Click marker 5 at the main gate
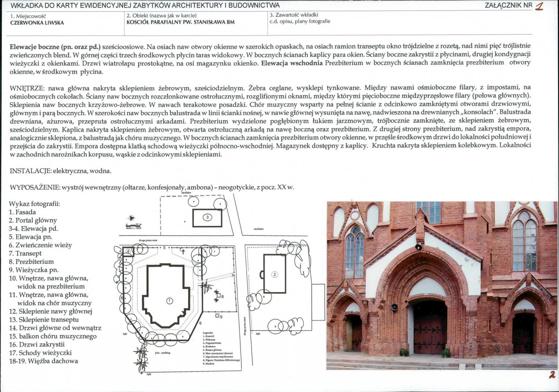Viewport: 559px width, 392px height. pyautogui.click(x=164, y=247)
